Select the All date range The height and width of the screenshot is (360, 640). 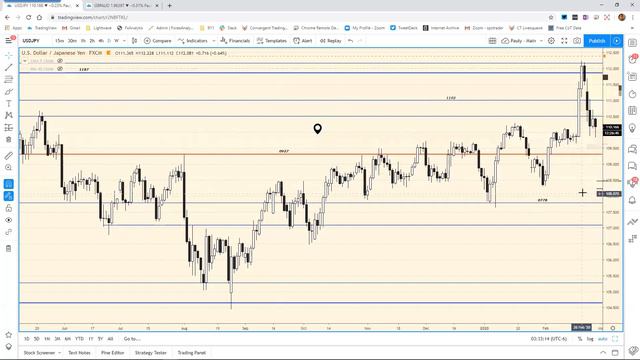(x=110, y=339)
